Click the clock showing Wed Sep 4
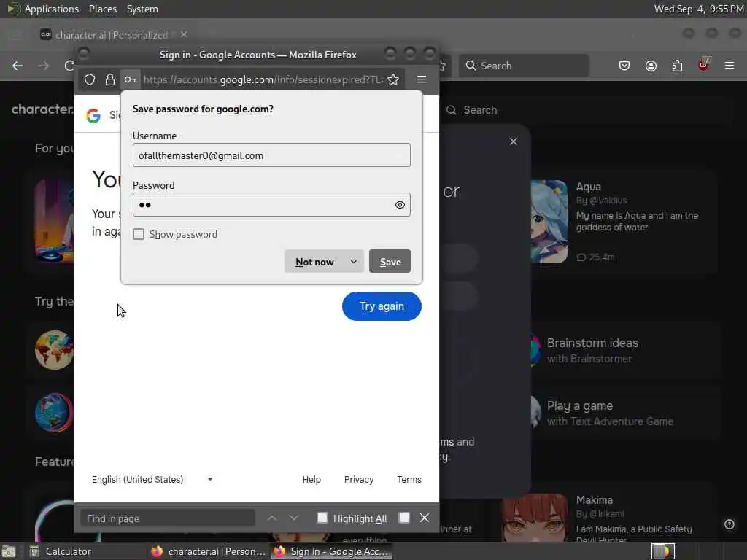This screenshot has height=560, width=747. [x=698, y=9]
